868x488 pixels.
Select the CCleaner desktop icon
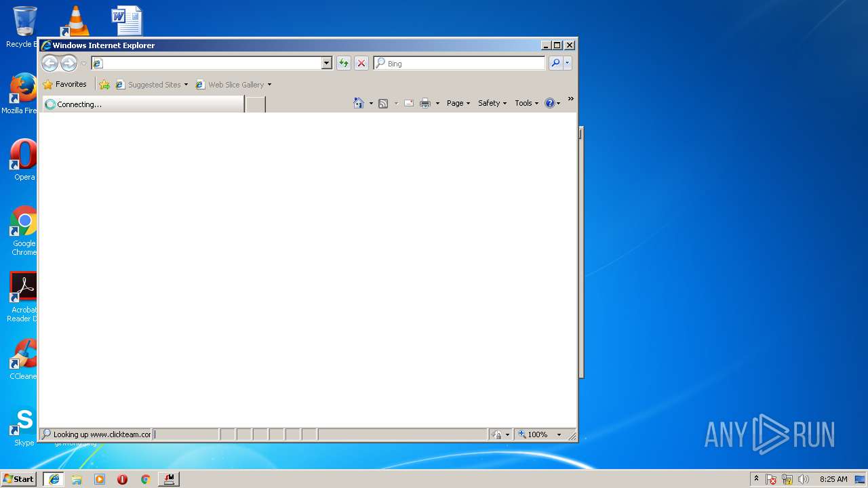tap(22, 359)
